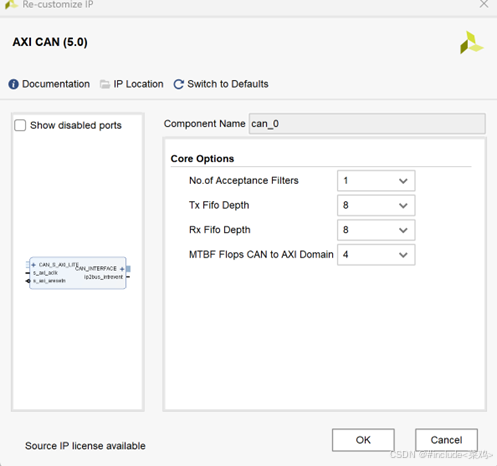This screenshot has width=497, height=466.
Task: Click the IP Location link
Action: (x=138, y=84)
